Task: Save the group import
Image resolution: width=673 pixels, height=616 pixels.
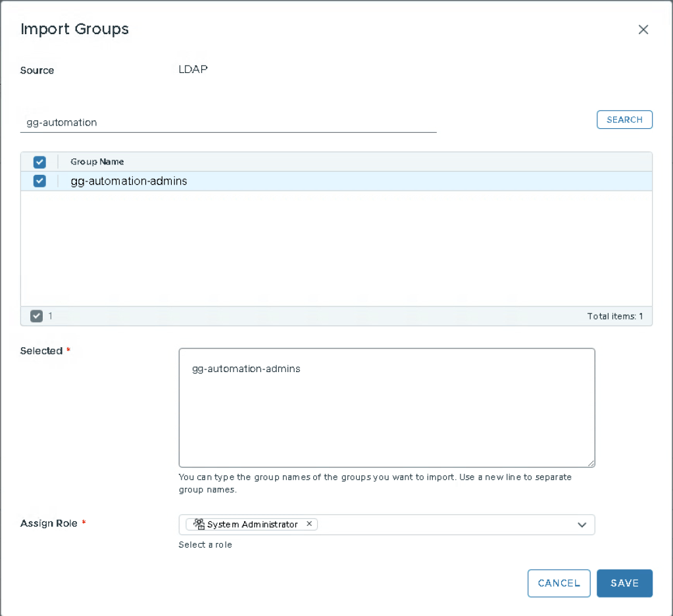Action: 624,583
